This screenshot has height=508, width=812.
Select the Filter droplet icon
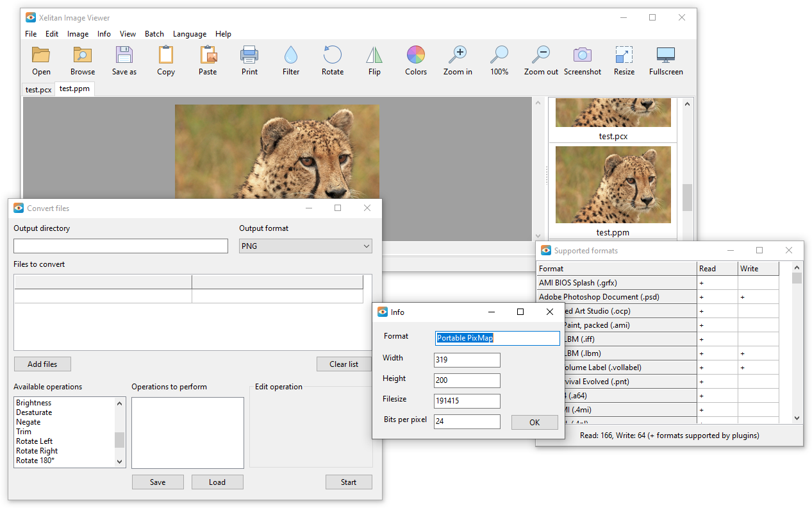pyautogui.click(x=291, y=56)
